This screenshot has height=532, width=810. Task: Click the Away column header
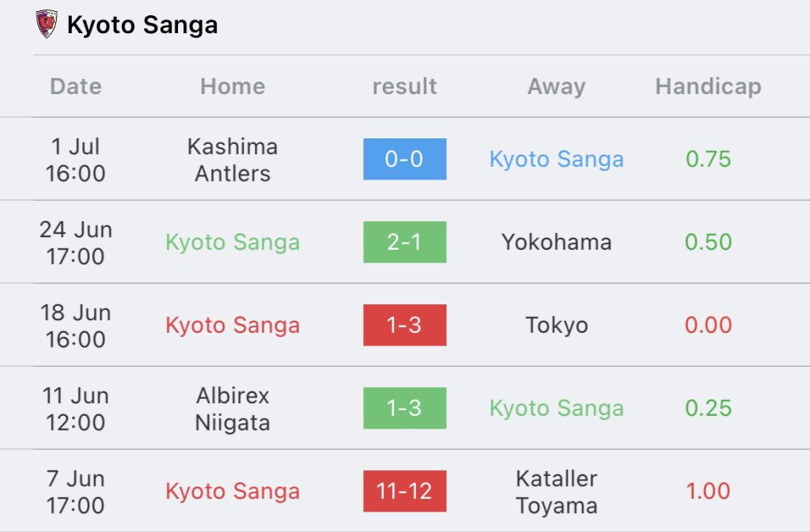coord(556,86)
